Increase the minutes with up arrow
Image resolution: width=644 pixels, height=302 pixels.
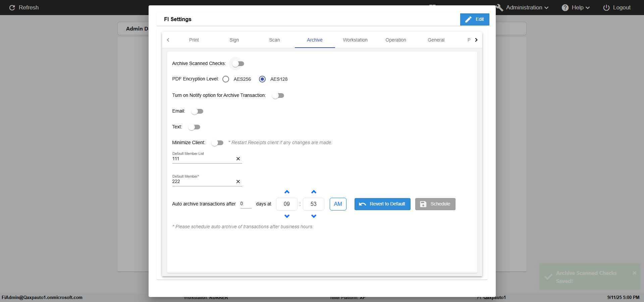(314, 192)
